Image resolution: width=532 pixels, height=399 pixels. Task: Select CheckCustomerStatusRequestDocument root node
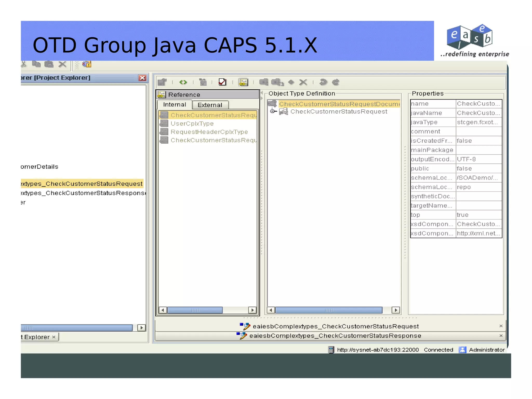pyautogui.click(x=340, y=104)
